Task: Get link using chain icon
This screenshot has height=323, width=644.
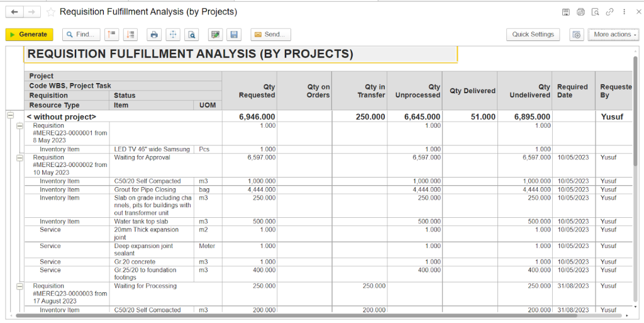Action: (610, 12)
